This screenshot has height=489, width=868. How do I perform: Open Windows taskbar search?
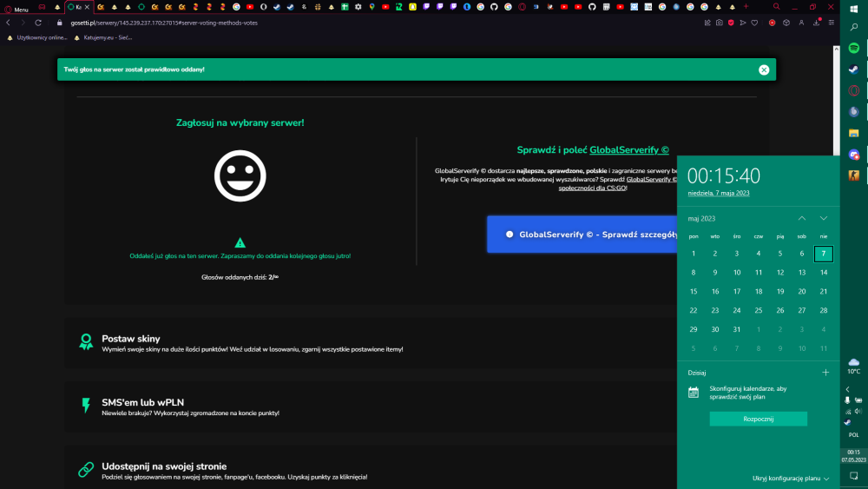point(854,27)
